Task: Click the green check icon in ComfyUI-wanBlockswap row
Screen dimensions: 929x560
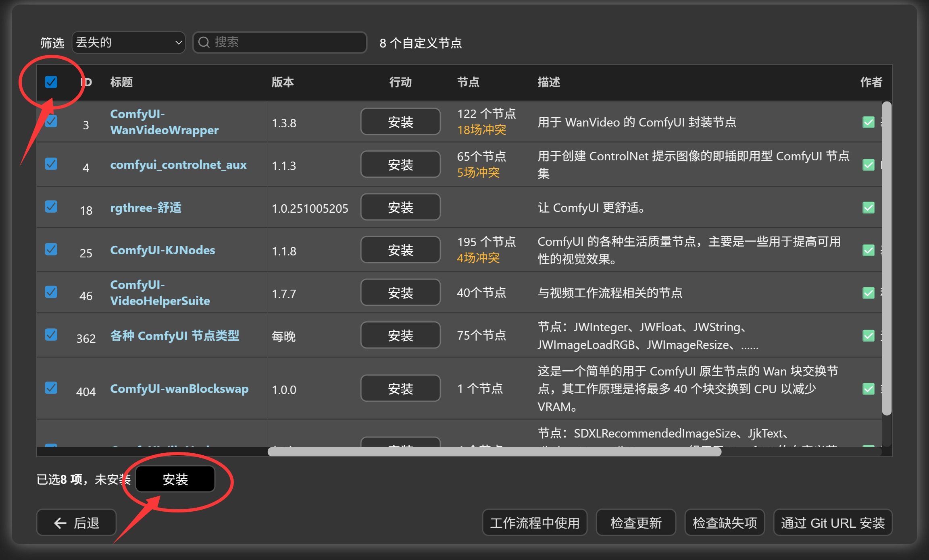Action: tap(868, 389)
